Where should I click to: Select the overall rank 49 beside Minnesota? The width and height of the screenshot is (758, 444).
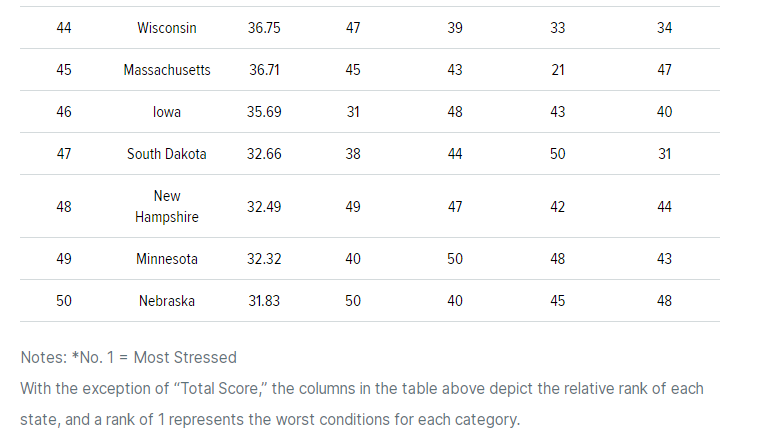(64, 259)
